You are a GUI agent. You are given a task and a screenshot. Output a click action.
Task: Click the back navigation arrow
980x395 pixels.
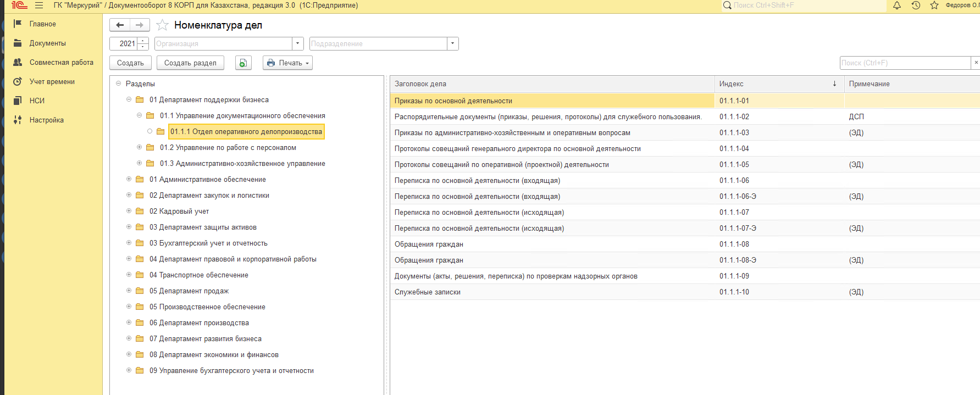point(120,25)
